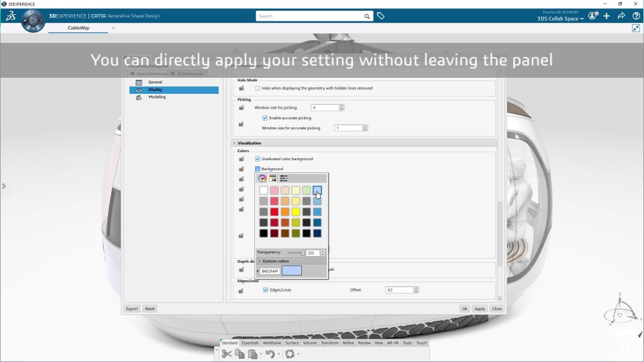Increase accurate picking window size stepper

tap(365, 127)
